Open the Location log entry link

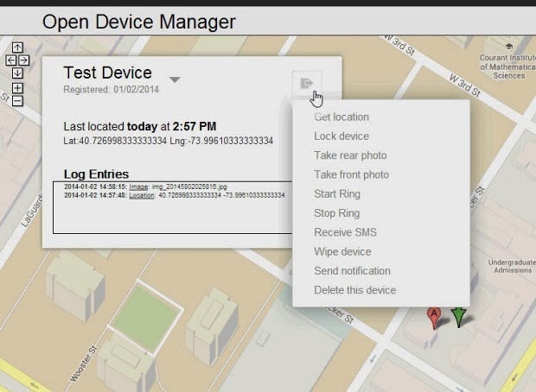point(142,195)
